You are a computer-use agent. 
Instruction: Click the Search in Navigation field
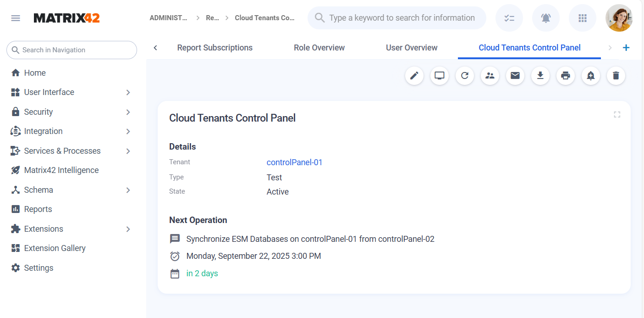(x=72, y=50)
